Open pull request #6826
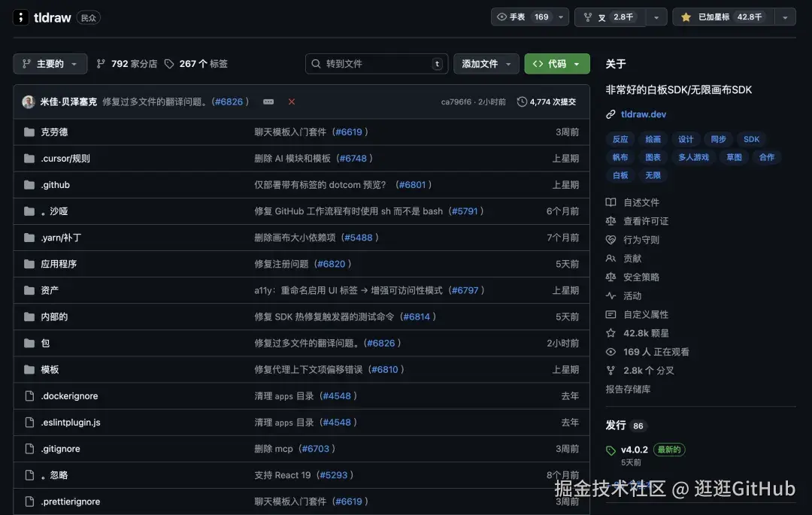 229,102
